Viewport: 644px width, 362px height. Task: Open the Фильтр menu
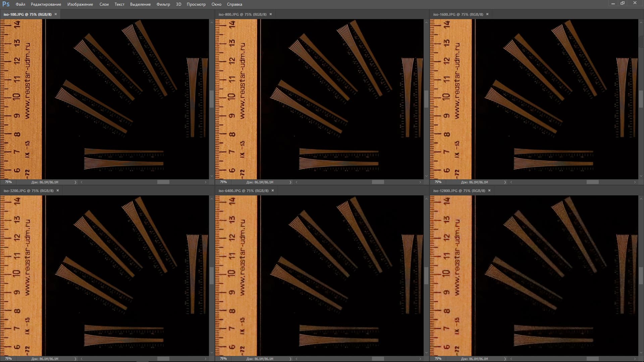point(163,4)
